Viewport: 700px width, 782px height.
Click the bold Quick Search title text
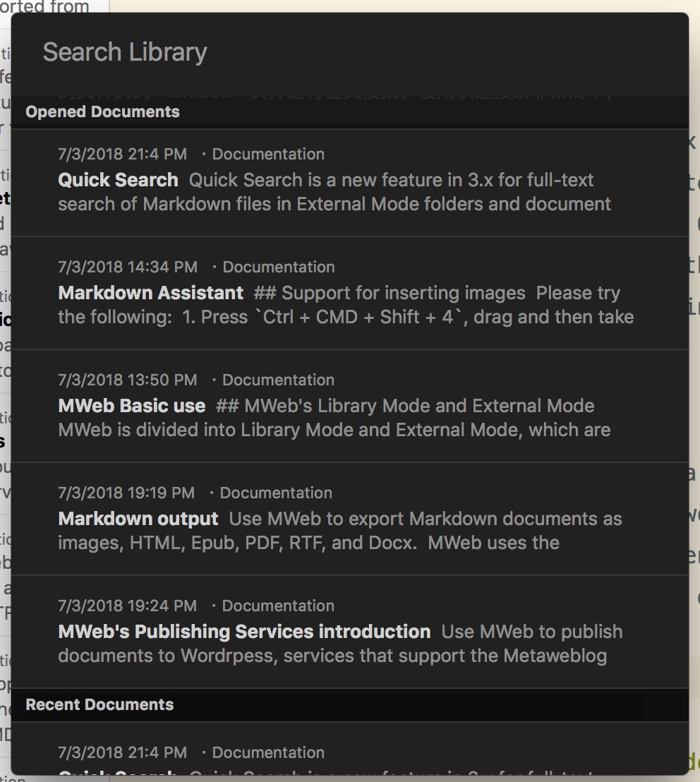[118, 180]
